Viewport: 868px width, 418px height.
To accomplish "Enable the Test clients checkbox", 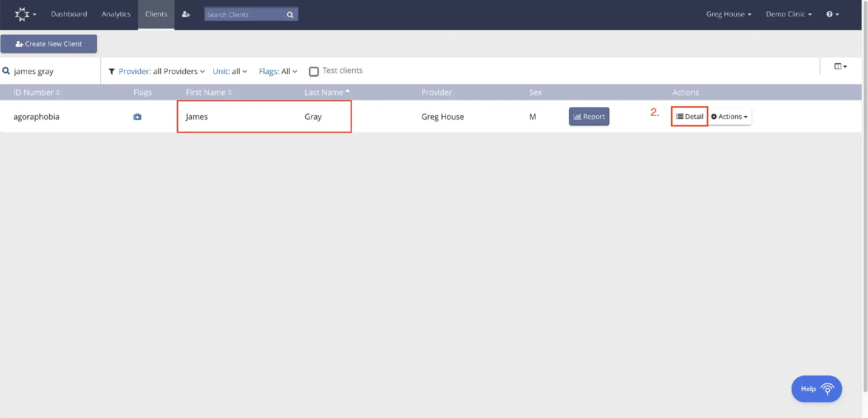I will click(x=314, y=71).
